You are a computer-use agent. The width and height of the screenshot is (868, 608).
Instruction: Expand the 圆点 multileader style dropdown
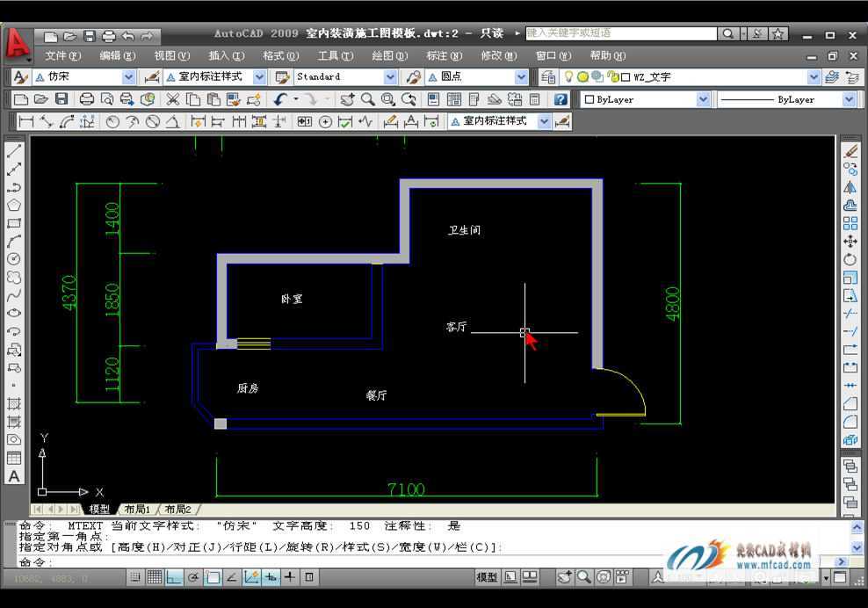(521, 77)
